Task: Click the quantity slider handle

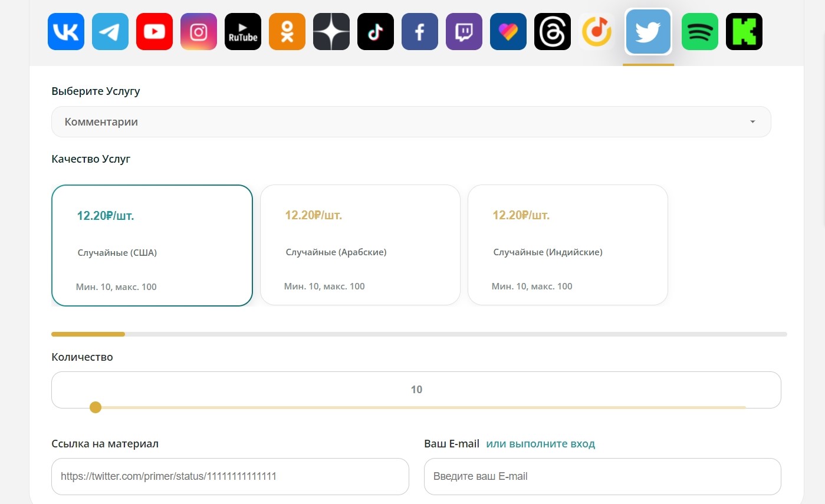Action: (x=96, y=407)
